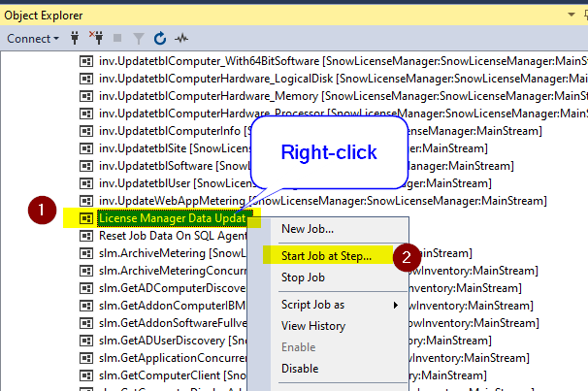Click the Disconnect plug icon with red X

click(96, 38)
